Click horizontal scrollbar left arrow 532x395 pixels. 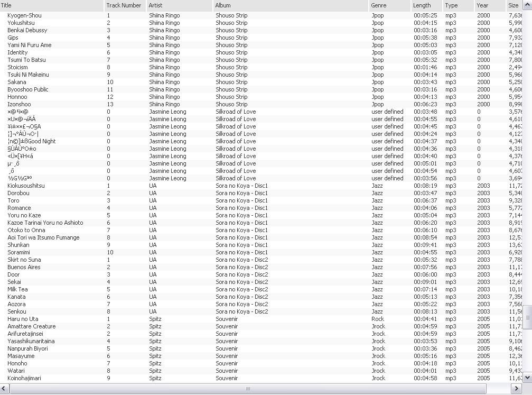point(4,389)
